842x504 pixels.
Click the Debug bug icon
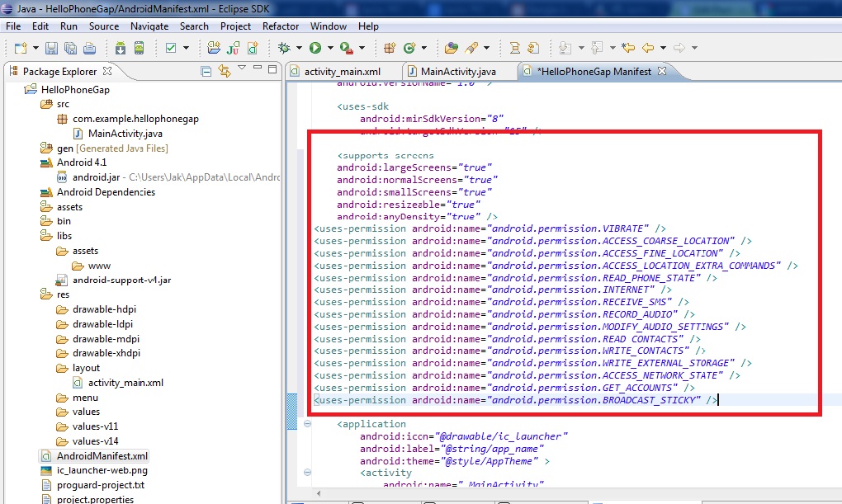tap(284, 48)
